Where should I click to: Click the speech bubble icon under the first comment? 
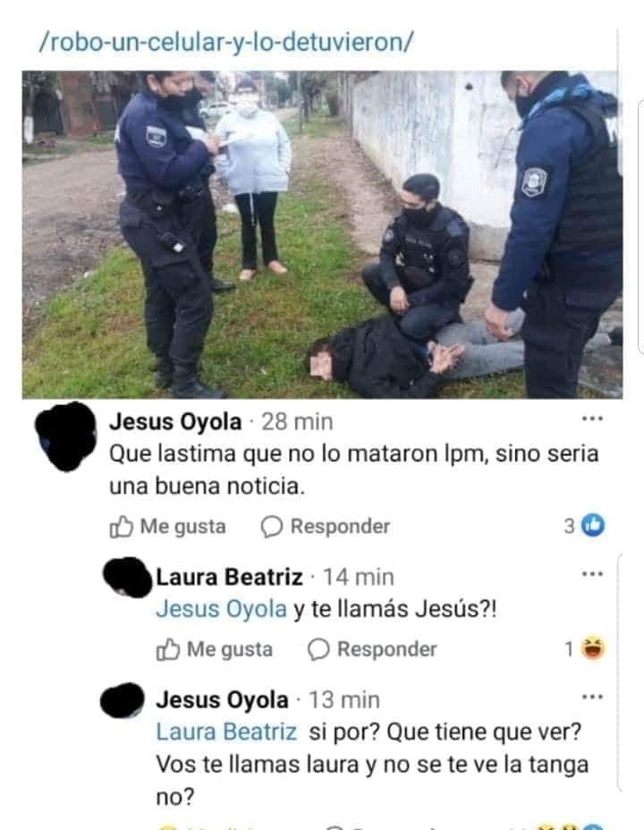pyautogui.click(x=272, y=527)
